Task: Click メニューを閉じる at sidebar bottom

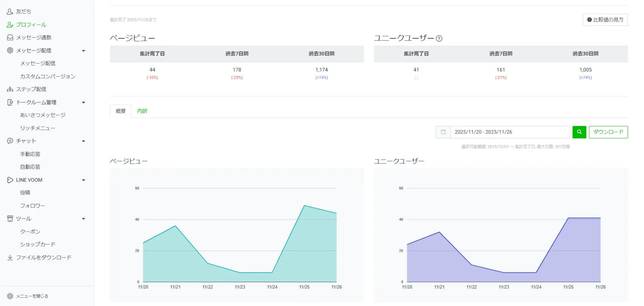Action: [32, 296]
